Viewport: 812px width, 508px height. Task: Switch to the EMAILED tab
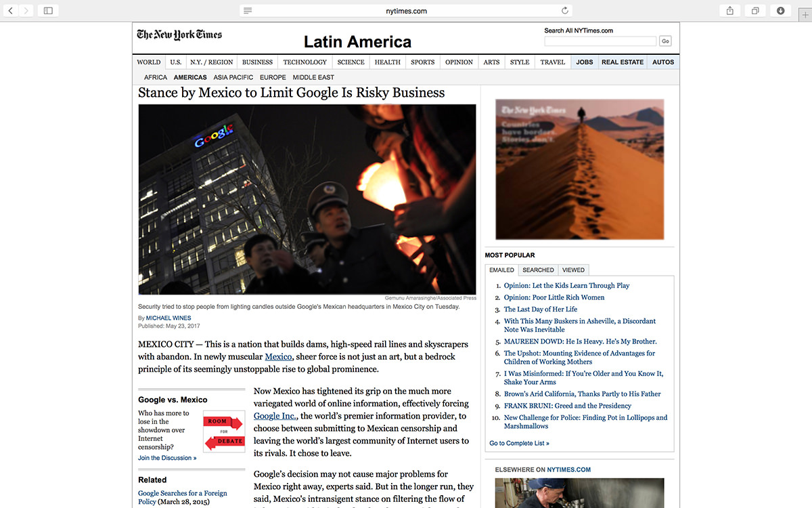(502, 270)
